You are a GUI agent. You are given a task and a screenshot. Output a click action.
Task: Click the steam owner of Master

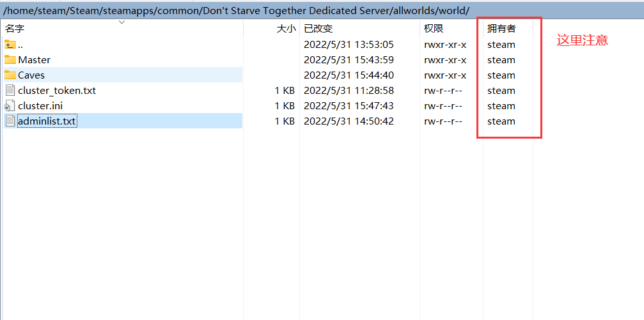click(501, 60)
